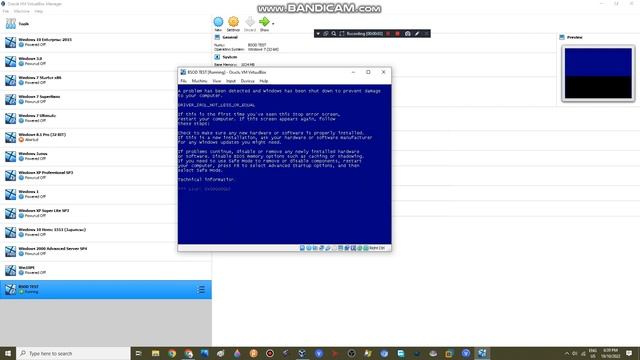Click the System section header
The height and width of the screenshot is (360, 640).
click(229, 57)
